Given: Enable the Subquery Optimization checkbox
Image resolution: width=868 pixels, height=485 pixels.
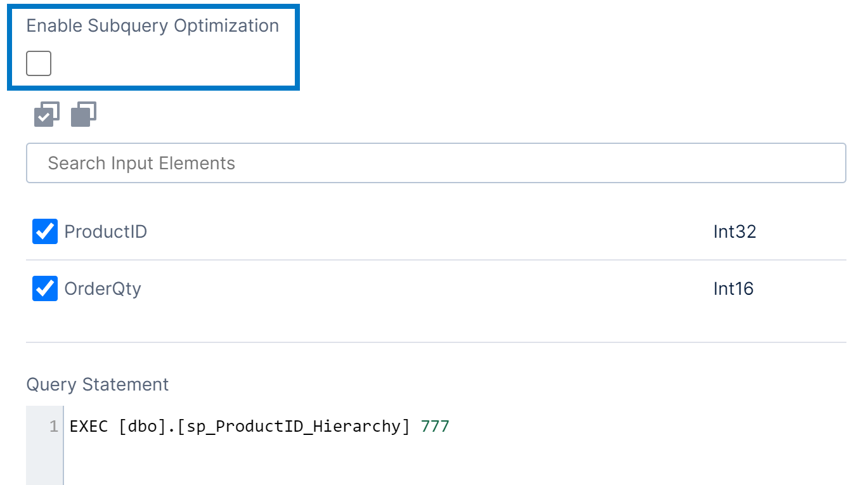Looking at the screenshot, I should coord(39,63).
